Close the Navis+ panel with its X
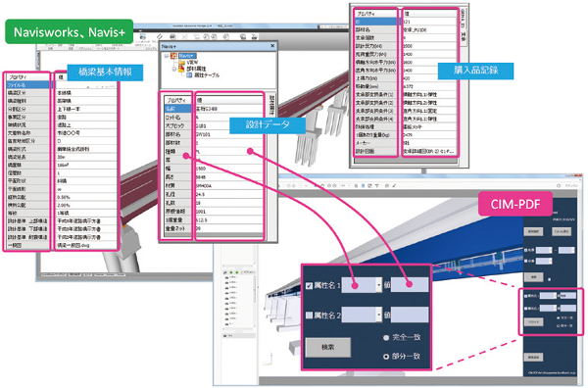The width and height of the screenshot is (588, 388). pos(272,45)
